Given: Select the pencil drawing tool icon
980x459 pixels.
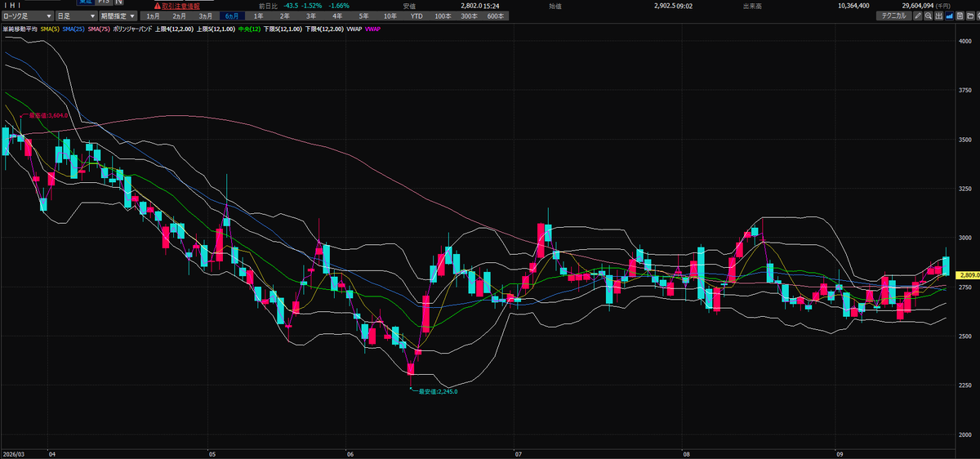Looking at the screenshot, I should coord(918,16).
